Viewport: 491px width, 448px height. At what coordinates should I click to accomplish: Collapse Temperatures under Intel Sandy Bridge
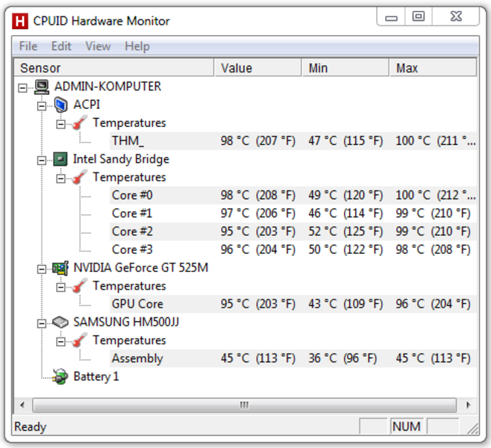tap(60, 178)
